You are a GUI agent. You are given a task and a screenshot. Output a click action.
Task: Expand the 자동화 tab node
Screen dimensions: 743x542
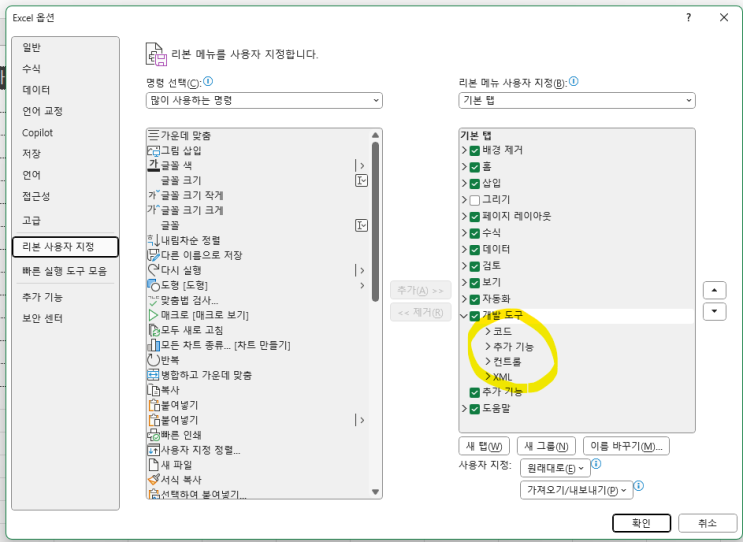(464, 299)
